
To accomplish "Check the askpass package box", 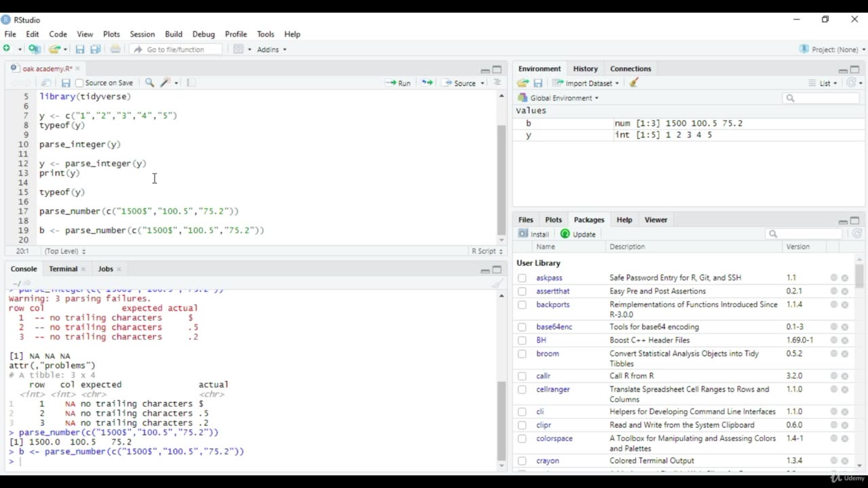I will [522, 278].
